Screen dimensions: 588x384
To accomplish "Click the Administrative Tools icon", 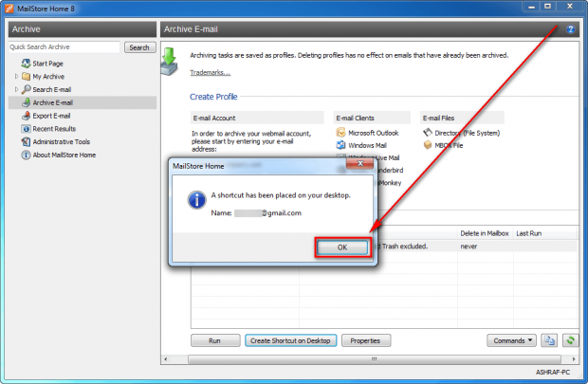I will pos(26,142).
